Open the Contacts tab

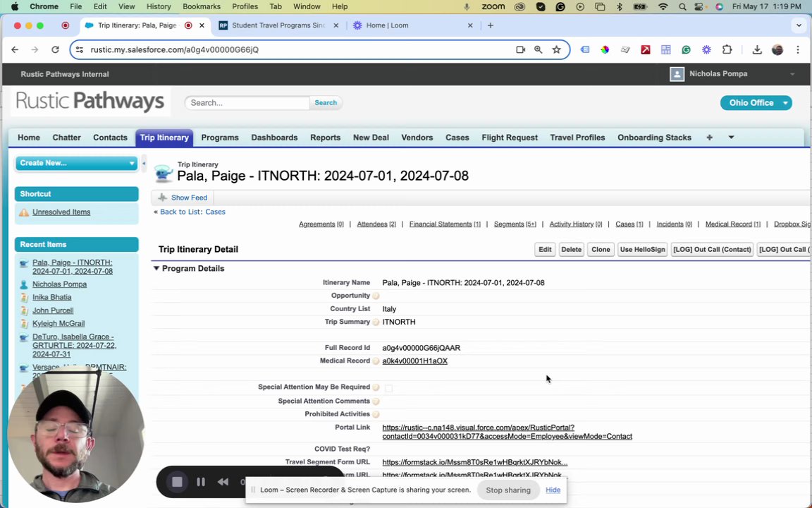(110, 138)
